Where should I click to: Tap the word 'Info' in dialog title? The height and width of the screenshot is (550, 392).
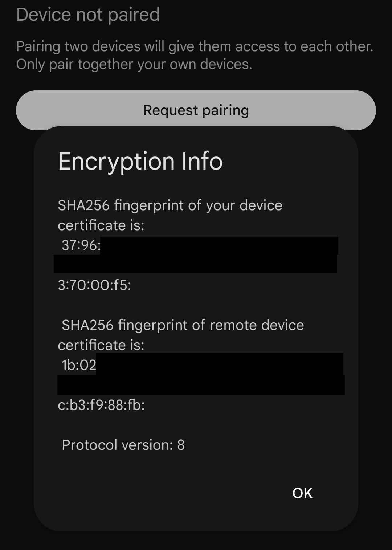202,161
